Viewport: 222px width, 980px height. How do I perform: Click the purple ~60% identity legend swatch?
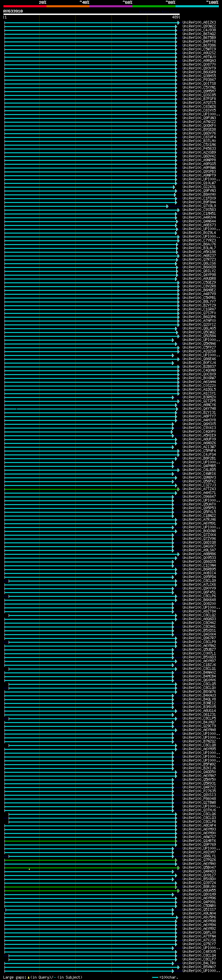[111, 6]
